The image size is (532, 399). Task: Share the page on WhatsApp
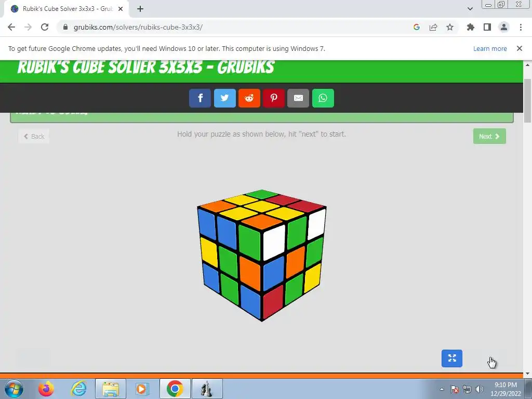point(323,98)
